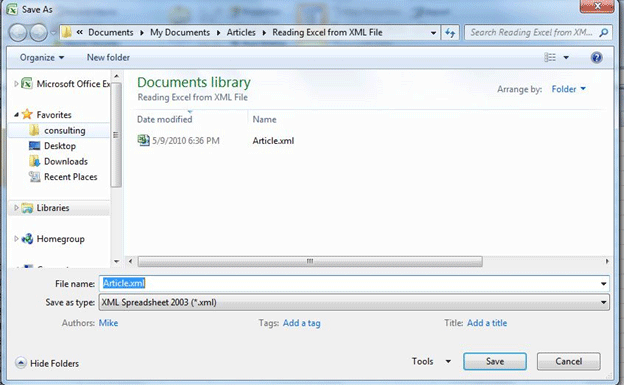
Task: Expand the Microsoft Office Excel tree node
Action: click(x=16, y=84)
